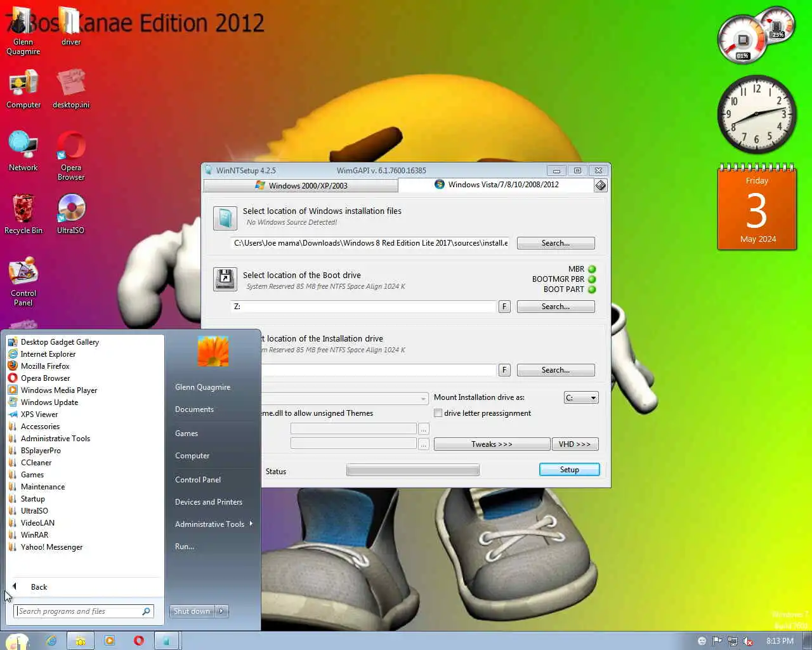
Task: Open the Mount Installation drive letter dropdown
Action: tap(581, 398)
